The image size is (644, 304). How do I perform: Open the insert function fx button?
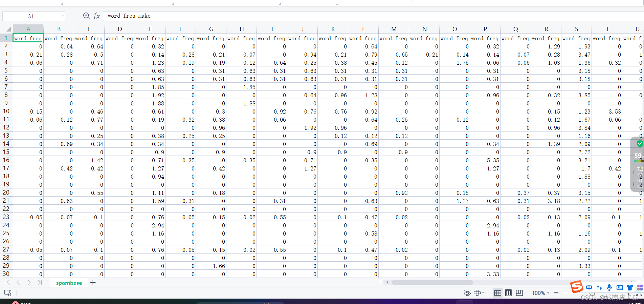(x=96, y=16)
